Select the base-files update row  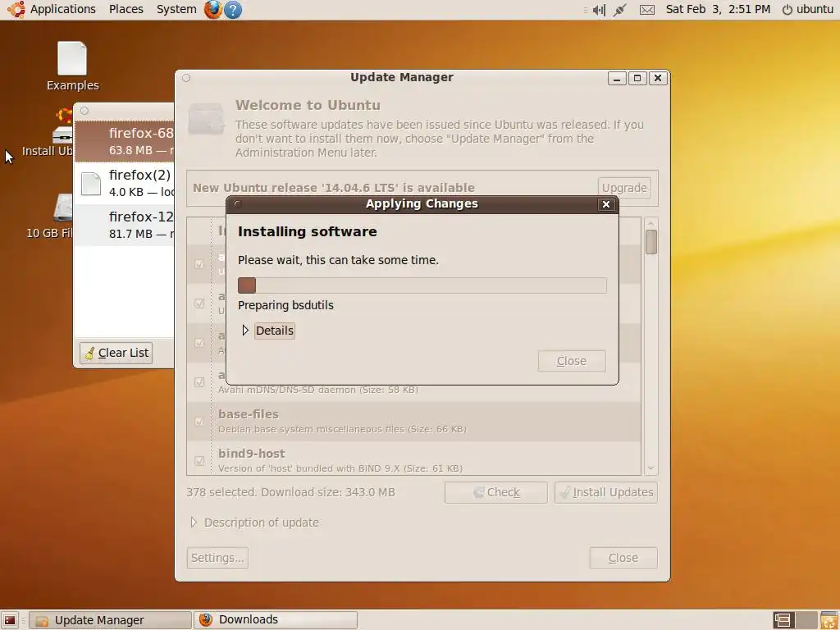click(414, 422)
